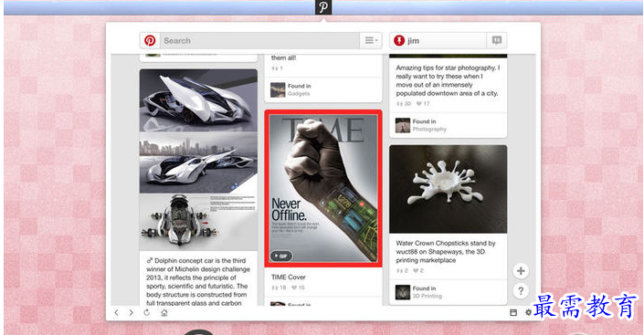The image size is (644, 335).
Task: Open the categories menu dropdown
Action: point(371,41)
